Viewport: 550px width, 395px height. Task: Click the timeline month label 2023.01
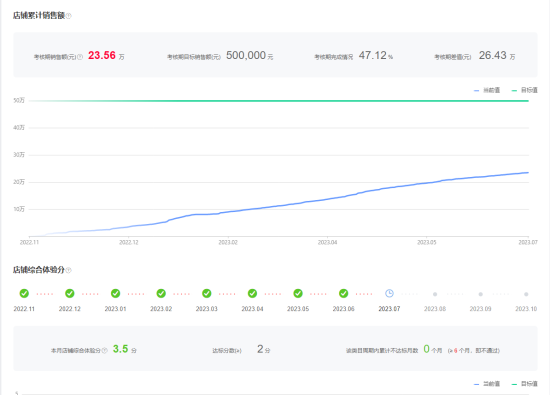click(x=115, y=309)
